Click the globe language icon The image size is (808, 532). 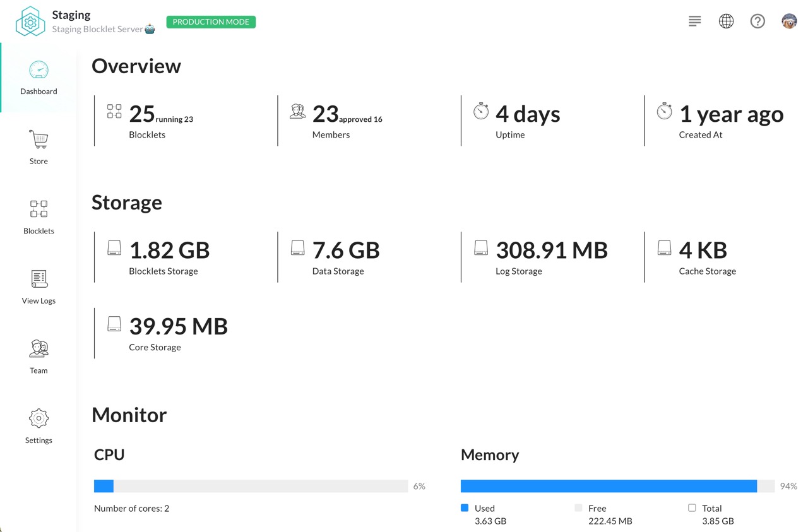click(x=726, y=21)
